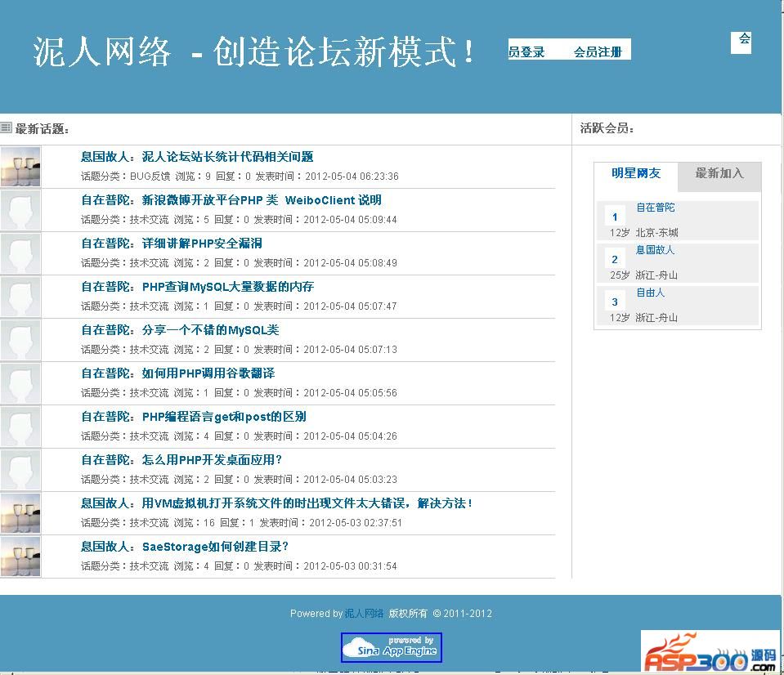Switch to the 最新加入 tab
The width and height of the screenshot is (784, 675).
click(x=719, y=173)
